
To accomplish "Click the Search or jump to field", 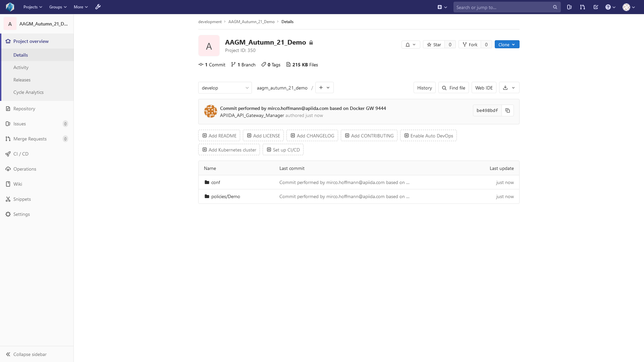I will pyautogui.click(x=503, y=7).
